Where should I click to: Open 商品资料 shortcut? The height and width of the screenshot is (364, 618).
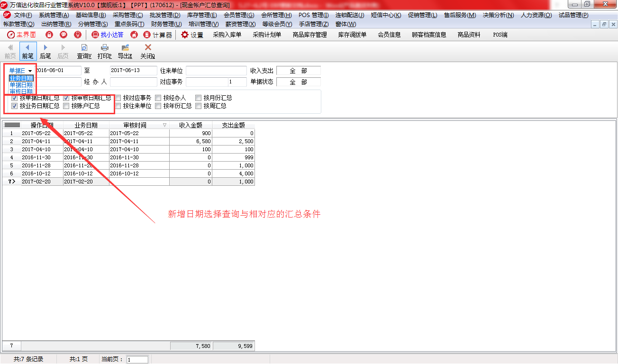click(x=469, y=35)
